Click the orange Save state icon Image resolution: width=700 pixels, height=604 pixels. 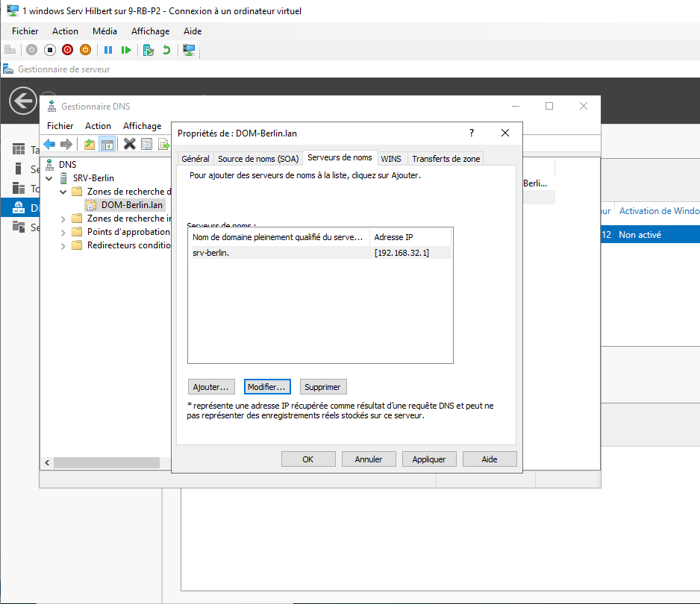click(x=85, y=50)
